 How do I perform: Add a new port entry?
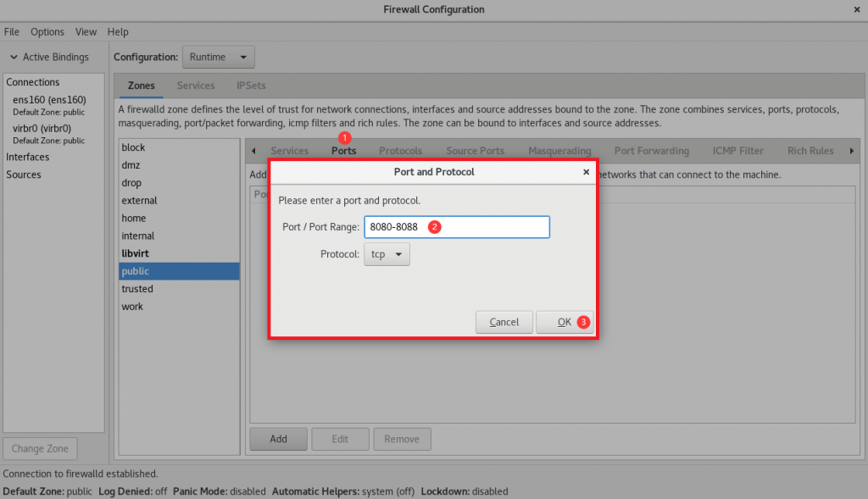(278, 439)
